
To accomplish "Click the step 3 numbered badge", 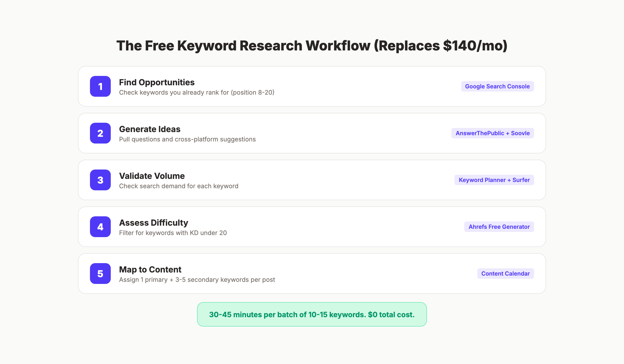I will coord(100,180).
